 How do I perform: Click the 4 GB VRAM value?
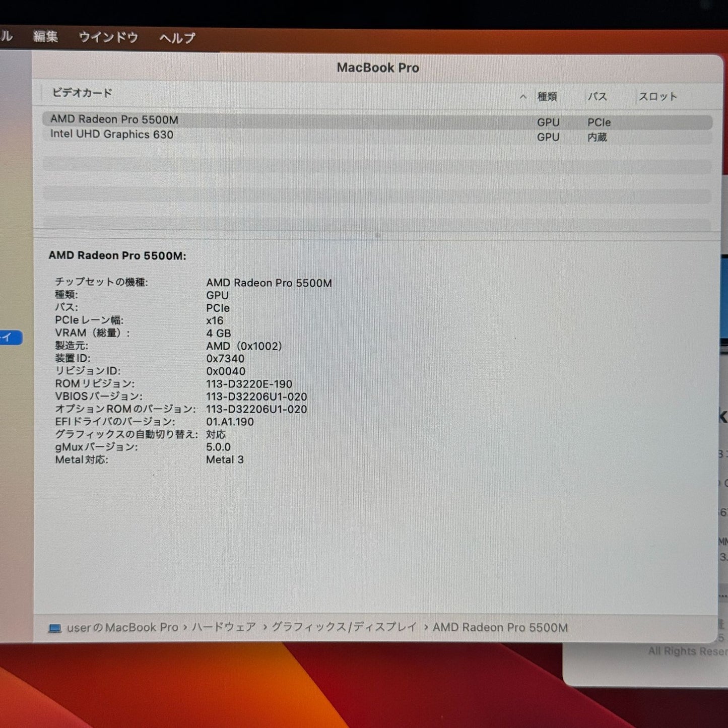pos(219,333)
